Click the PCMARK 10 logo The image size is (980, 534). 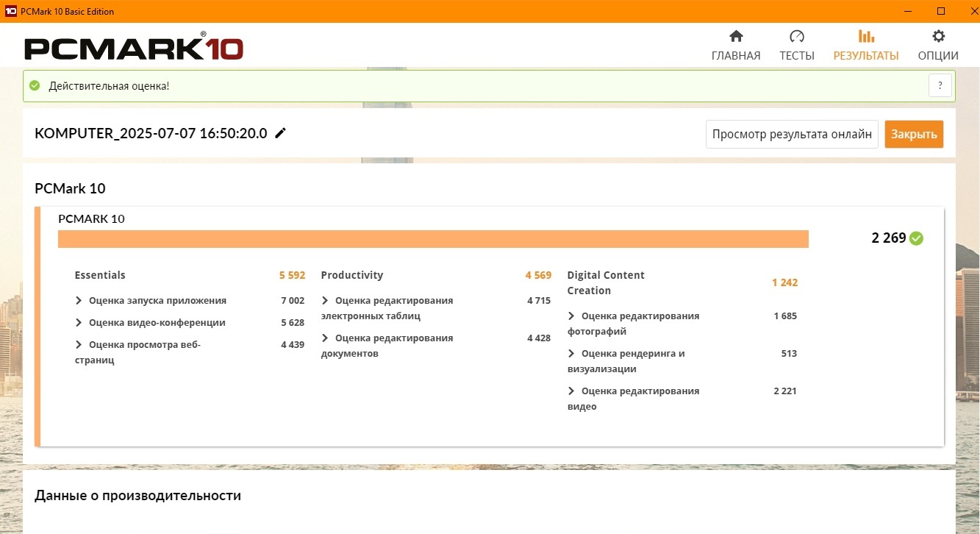(x=134, y=47)
